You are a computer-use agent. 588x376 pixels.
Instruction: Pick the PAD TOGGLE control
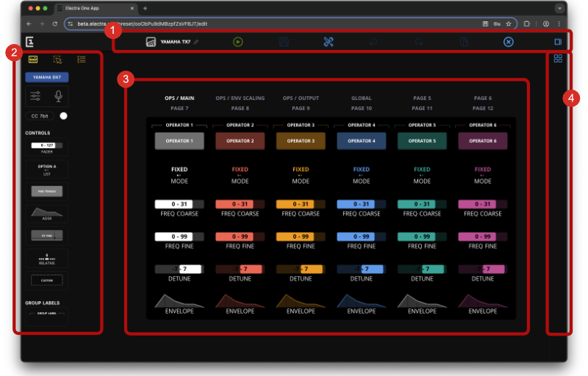tap(47, 192)
